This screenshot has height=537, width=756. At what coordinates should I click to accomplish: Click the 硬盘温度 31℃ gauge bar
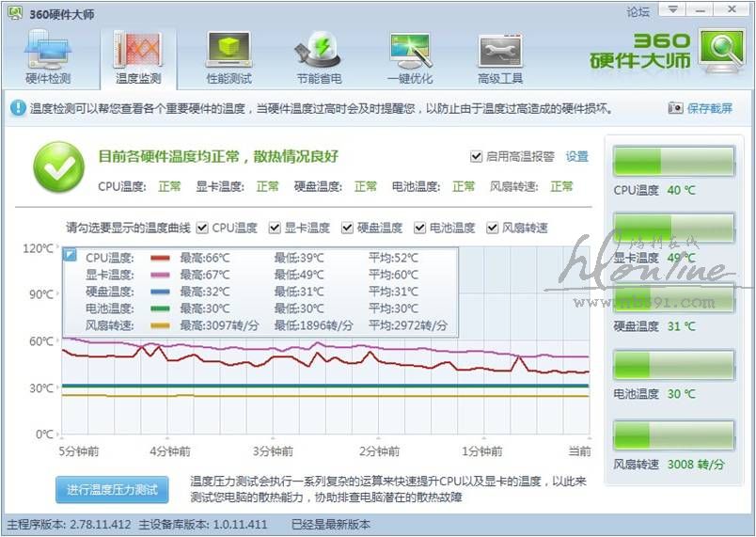(673, 297)
